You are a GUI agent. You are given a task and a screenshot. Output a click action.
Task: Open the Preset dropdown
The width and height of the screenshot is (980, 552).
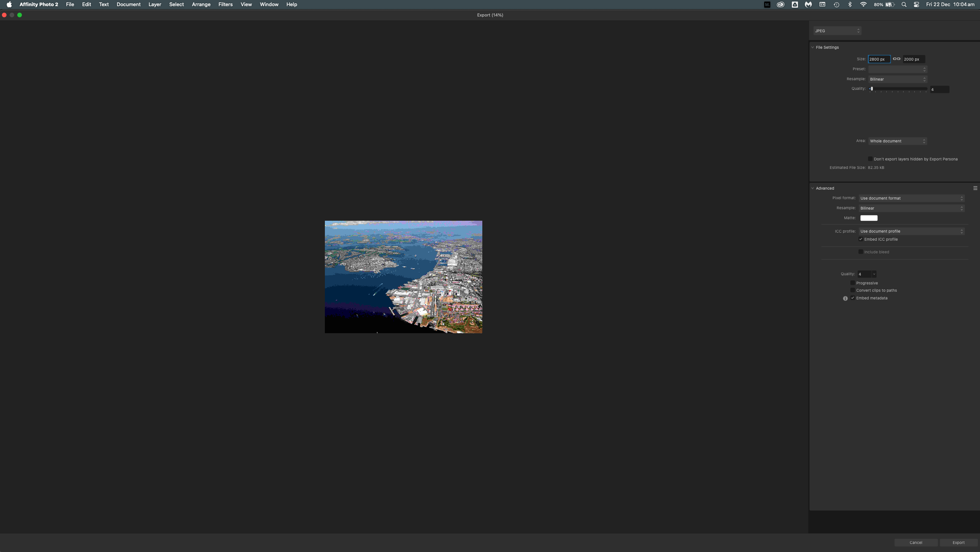897,69
